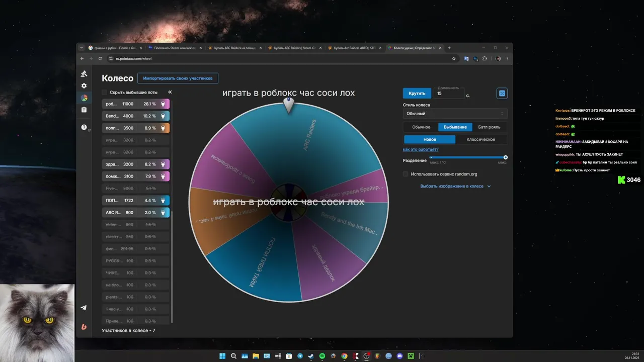
Task: Open Discord from taskbar
Action: point(399,356)
